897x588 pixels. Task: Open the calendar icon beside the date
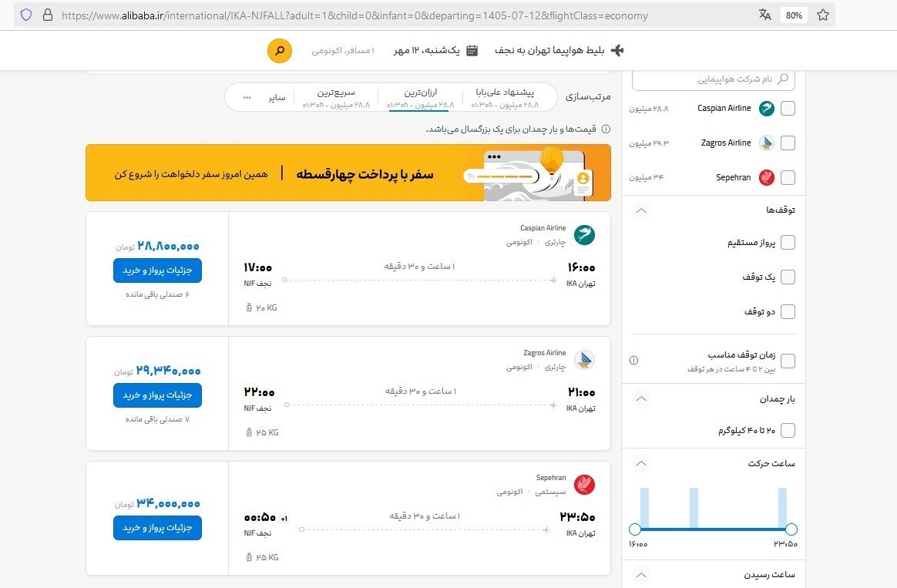472,50
